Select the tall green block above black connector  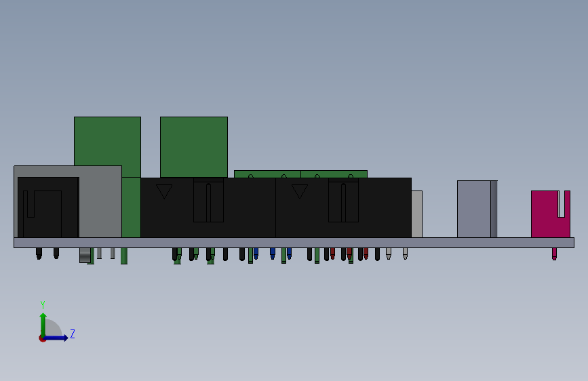coord(194,147)
